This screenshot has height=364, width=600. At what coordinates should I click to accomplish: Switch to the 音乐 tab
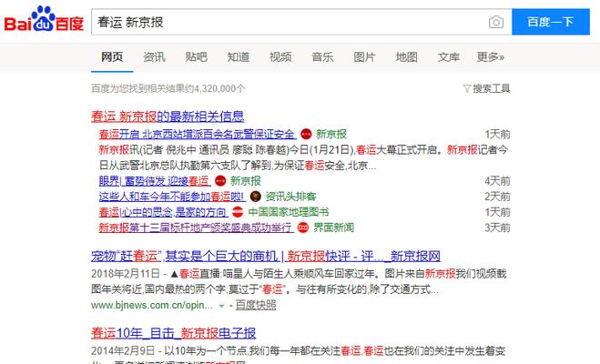[322, 57]
